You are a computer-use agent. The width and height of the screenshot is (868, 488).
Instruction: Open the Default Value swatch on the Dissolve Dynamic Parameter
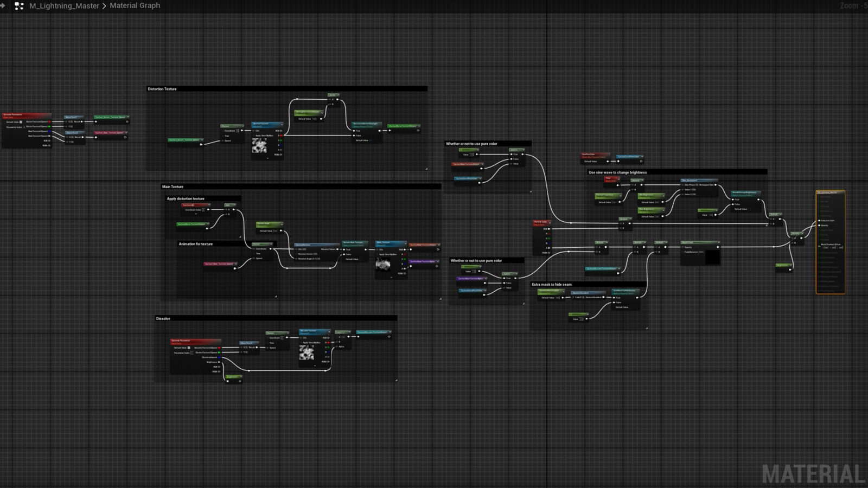pos(189,348)
